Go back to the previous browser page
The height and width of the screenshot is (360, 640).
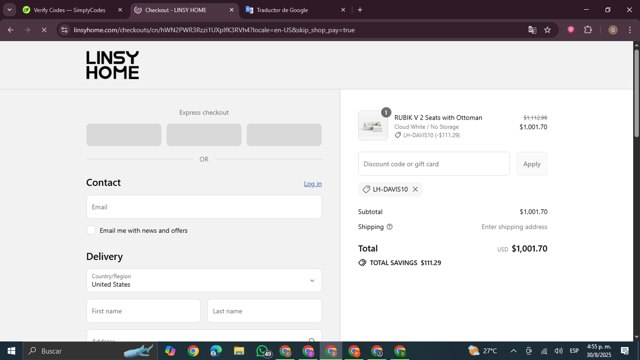click(x=11, y=30)
